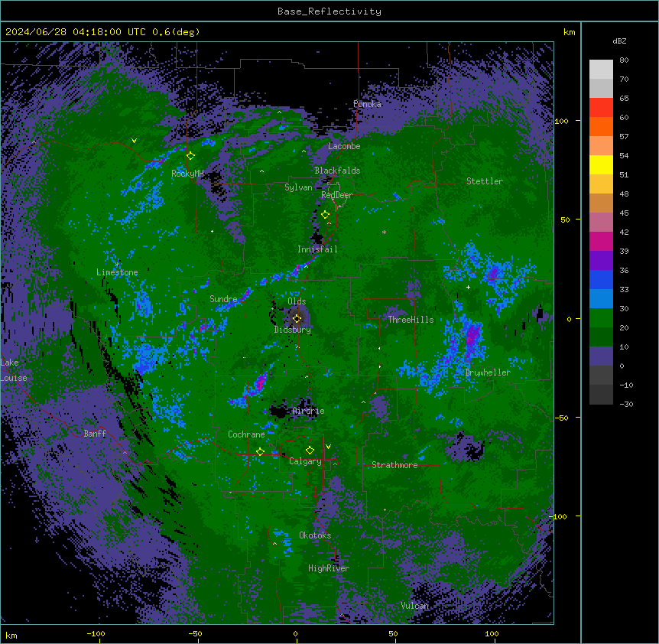
Task: Click the Innisfail label
Action: point(317,249)
